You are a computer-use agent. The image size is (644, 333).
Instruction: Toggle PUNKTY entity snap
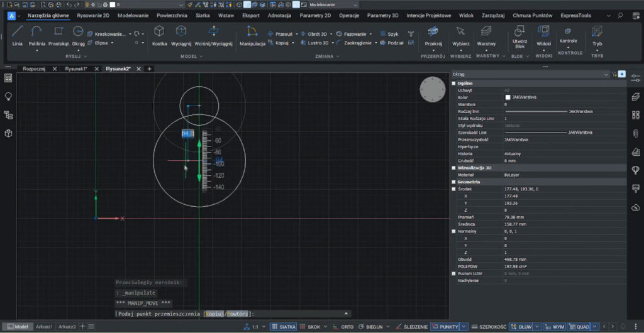point(446,327)
